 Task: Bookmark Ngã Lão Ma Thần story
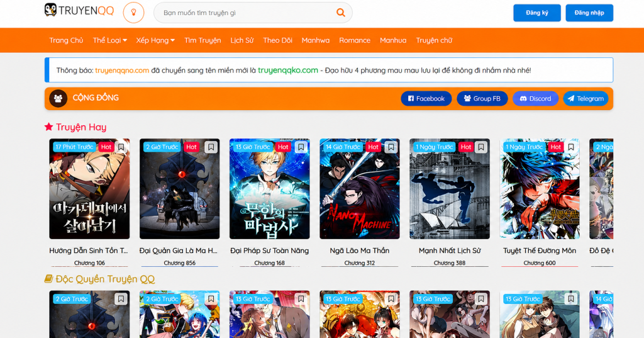[391, 147]
